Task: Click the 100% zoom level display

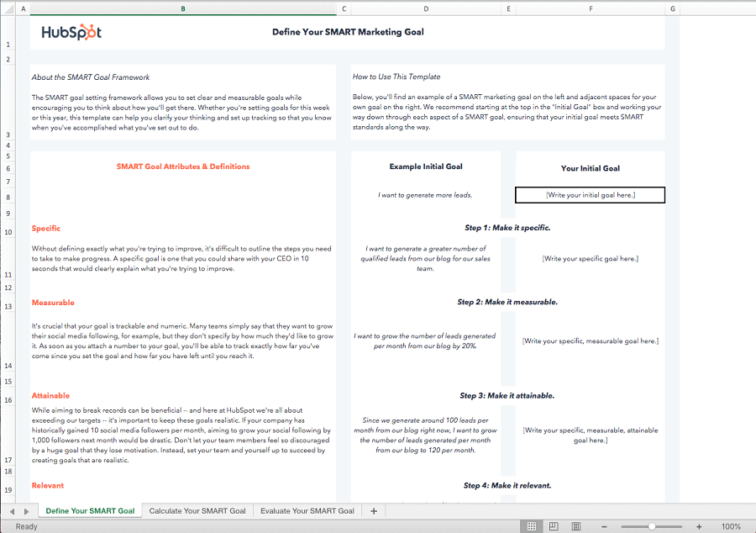Action: (730, 525)
